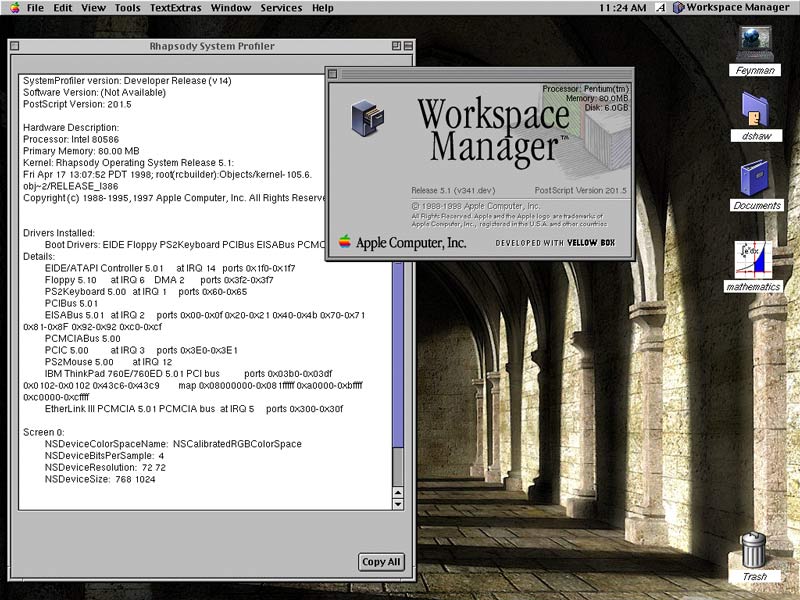
Task: Click the file cabinet Workspace Manager icon
Action: point(366,118)
